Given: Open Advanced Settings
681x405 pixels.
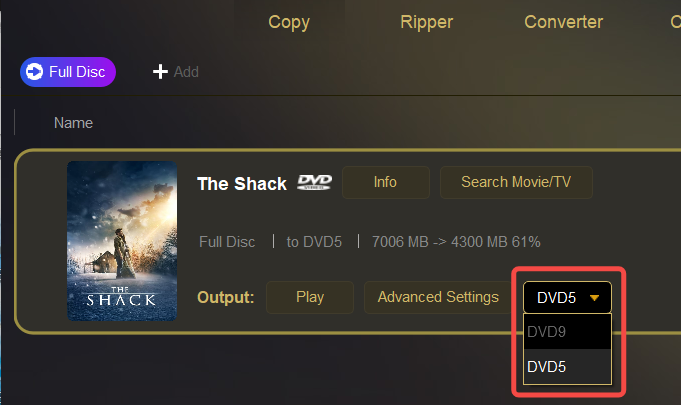Looking at the screenshot, I should (438, 297).
